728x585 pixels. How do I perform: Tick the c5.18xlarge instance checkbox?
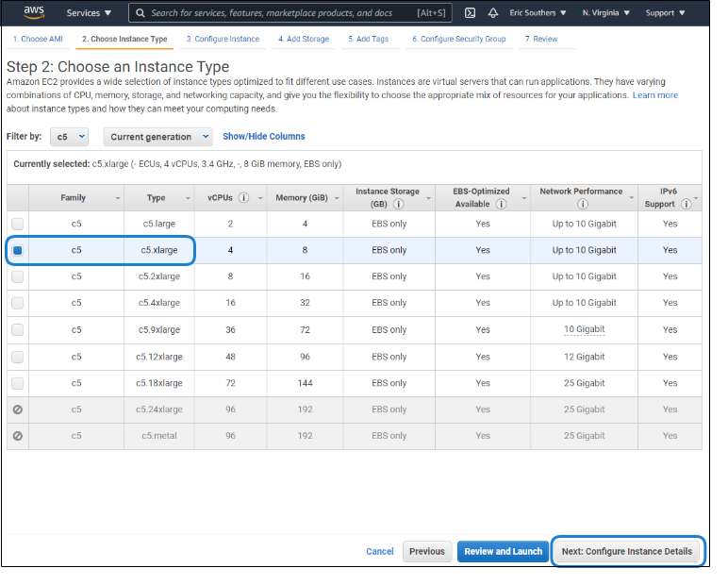tap(18, 383)
